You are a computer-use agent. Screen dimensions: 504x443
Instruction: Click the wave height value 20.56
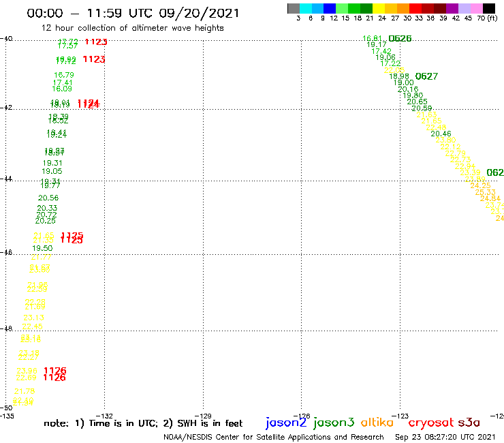coord(48,198)
